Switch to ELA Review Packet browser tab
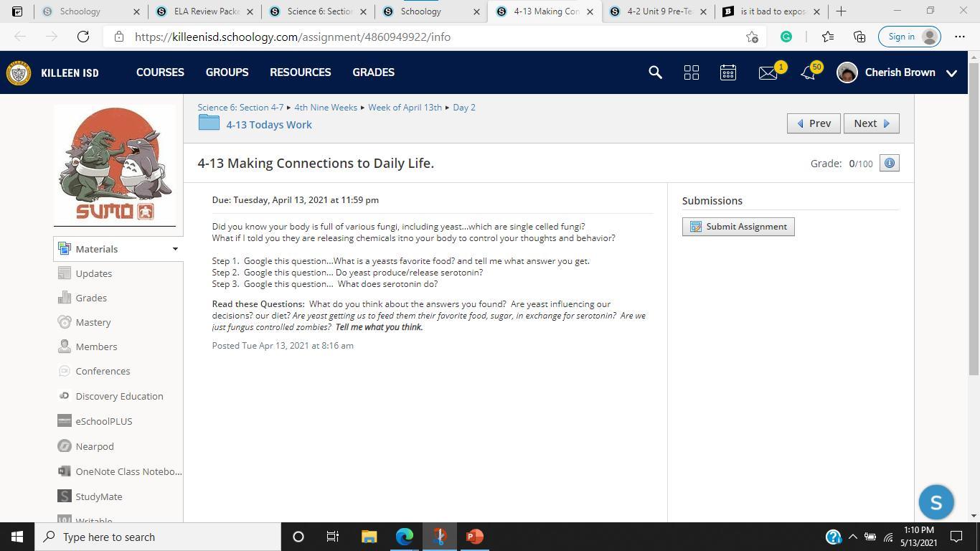Viewport: 980px width, 551px height. 205,11
